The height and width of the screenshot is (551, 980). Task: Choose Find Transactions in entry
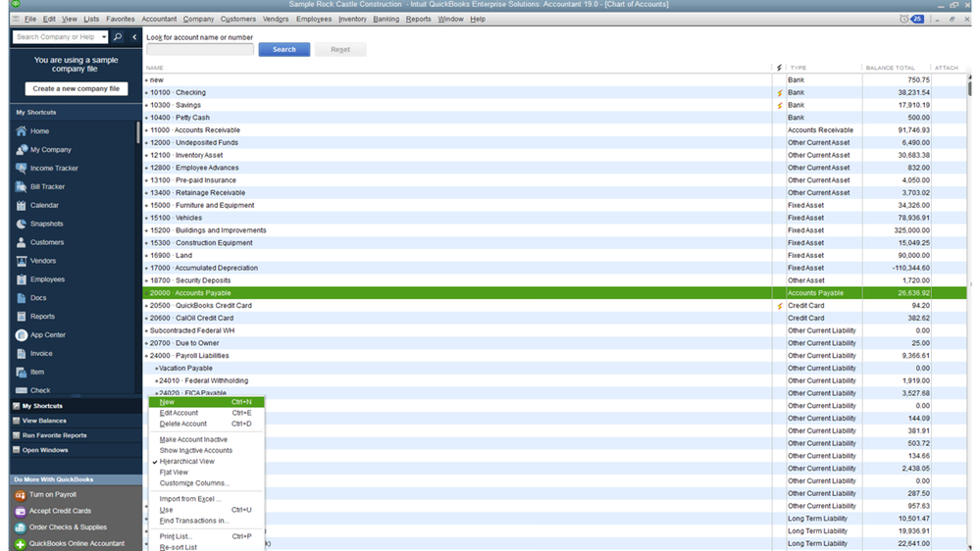[194, 521]
